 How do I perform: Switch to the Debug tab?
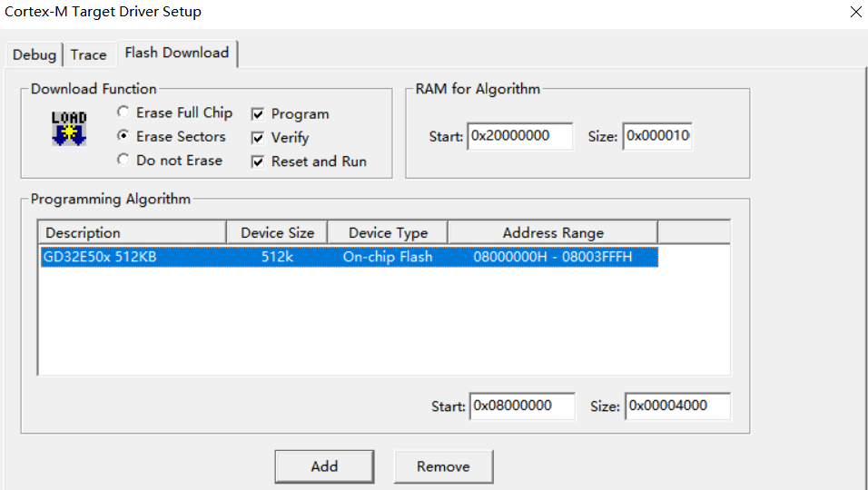35,54
